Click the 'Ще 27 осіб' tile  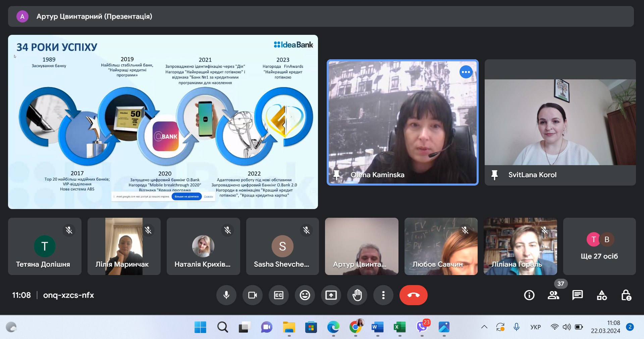click(x=599, y=247)
